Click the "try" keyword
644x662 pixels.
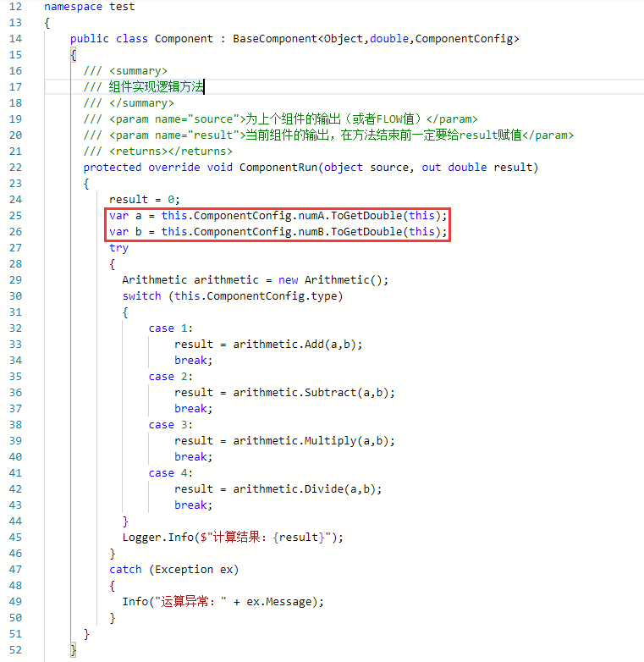click(118, 247)
